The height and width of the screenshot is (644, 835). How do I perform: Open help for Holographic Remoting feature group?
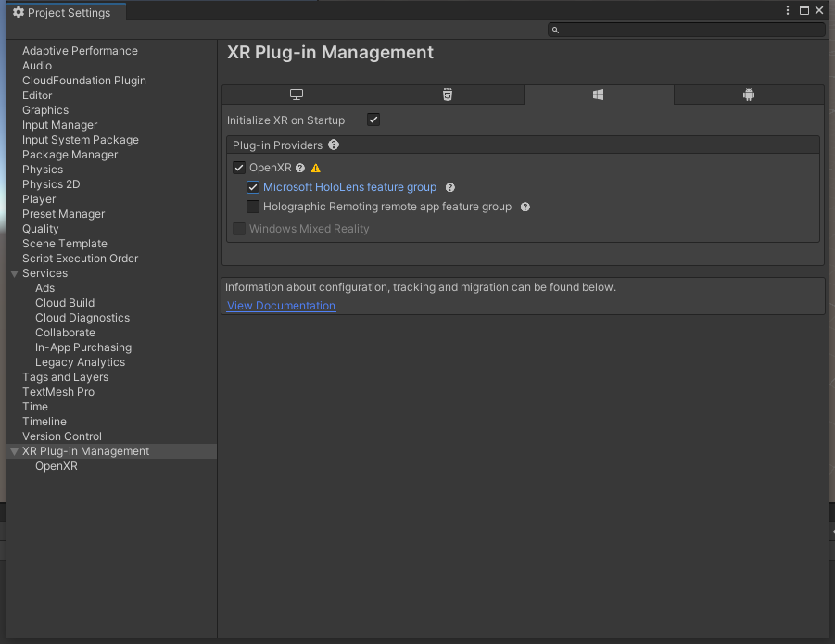coord(525,207)
